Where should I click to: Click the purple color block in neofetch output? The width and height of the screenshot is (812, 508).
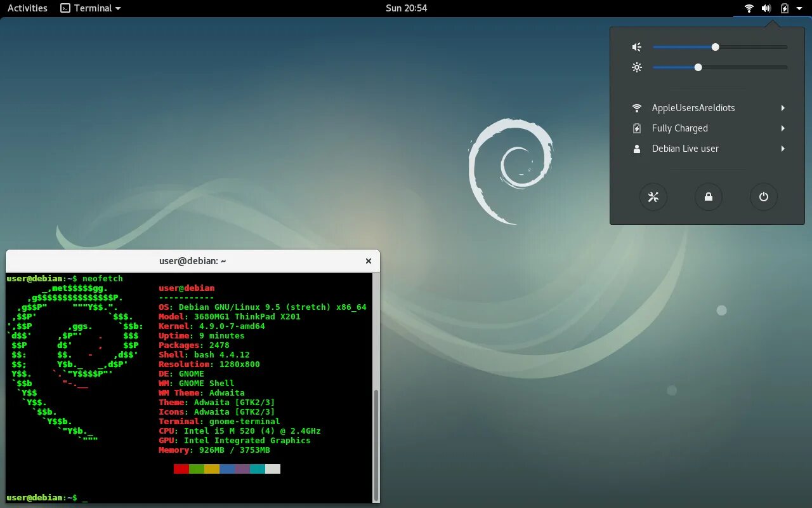[x=242, y=469]
